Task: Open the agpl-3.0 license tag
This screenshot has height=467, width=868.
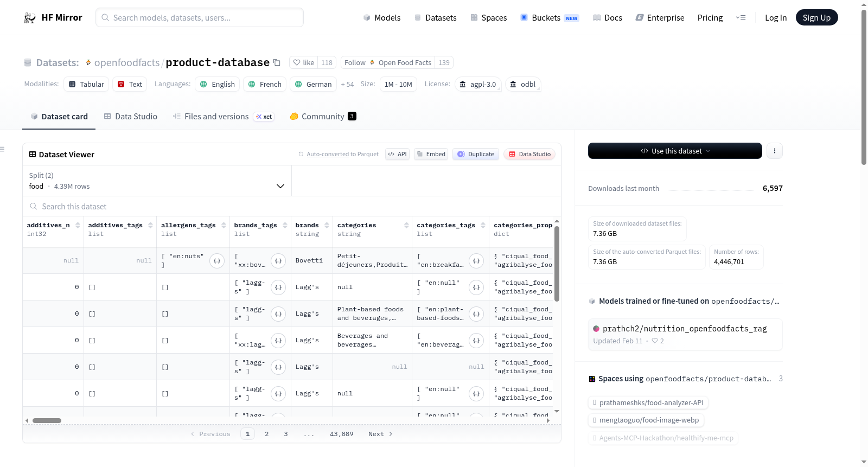Action: coord(477,84)
